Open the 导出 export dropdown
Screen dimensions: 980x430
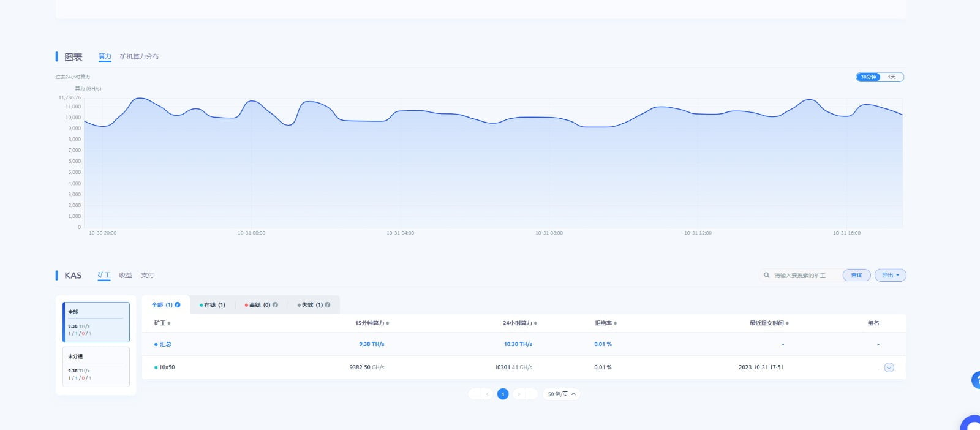coord(890,276)
